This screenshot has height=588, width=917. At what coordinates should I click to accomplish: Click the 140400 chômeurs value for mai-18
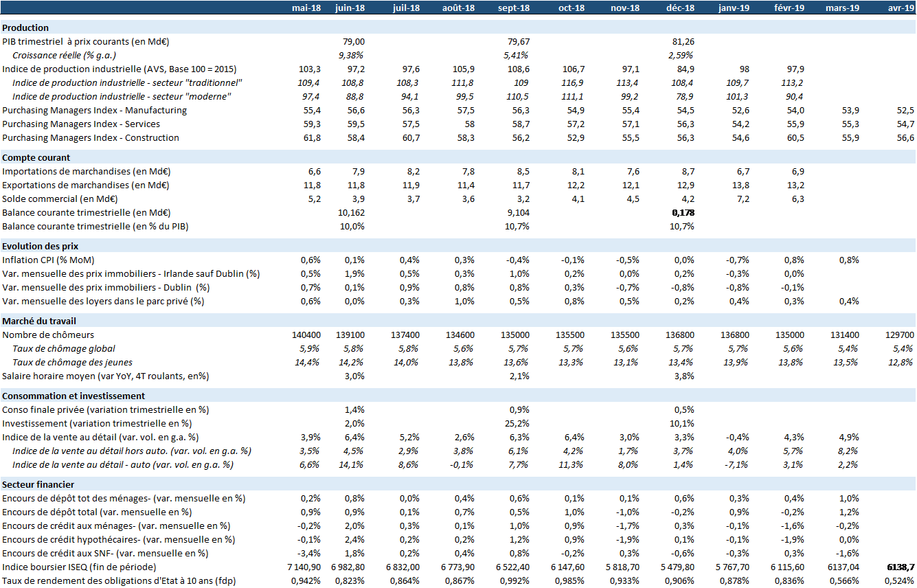coord(306,335)
